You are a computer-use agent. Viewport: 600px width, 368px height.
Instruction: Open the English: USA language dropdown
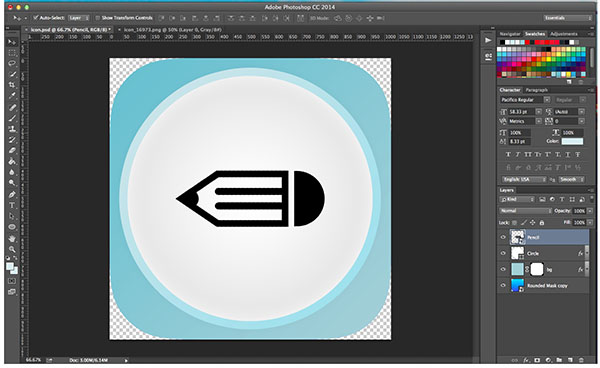click(x=524, y=179)
